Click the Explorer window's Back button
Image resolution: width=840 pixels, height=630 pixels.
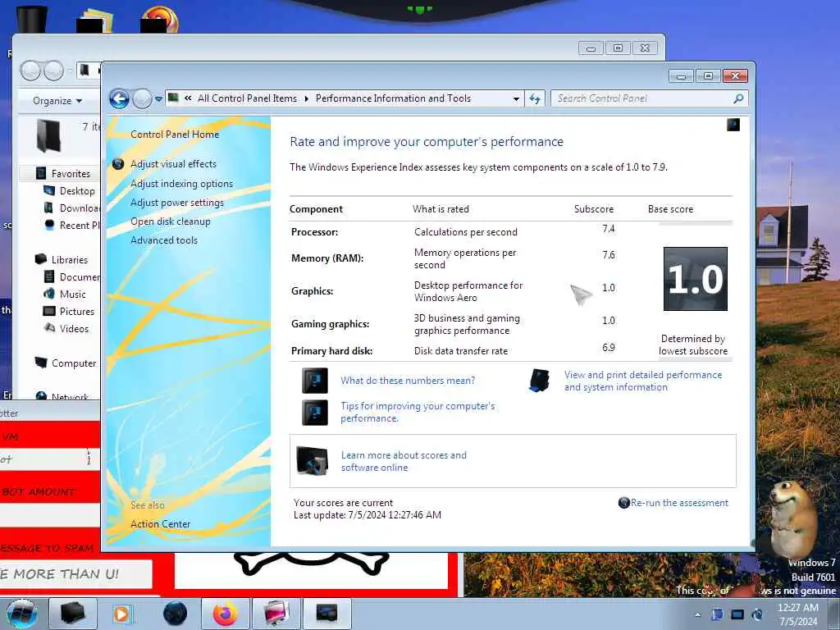tap(30, 71)
